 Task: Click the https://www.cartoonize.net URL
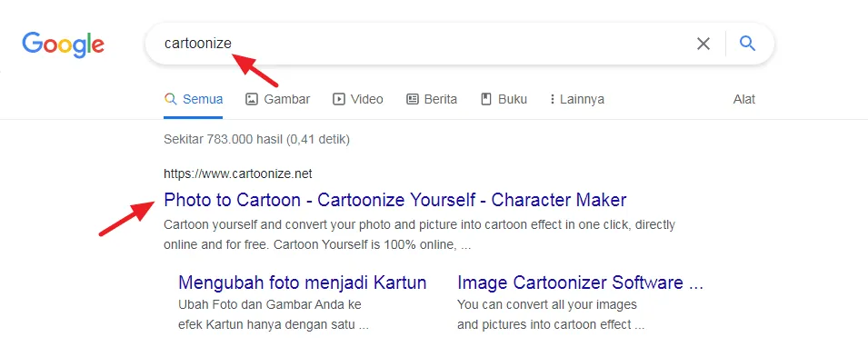[x=238, y=173]
